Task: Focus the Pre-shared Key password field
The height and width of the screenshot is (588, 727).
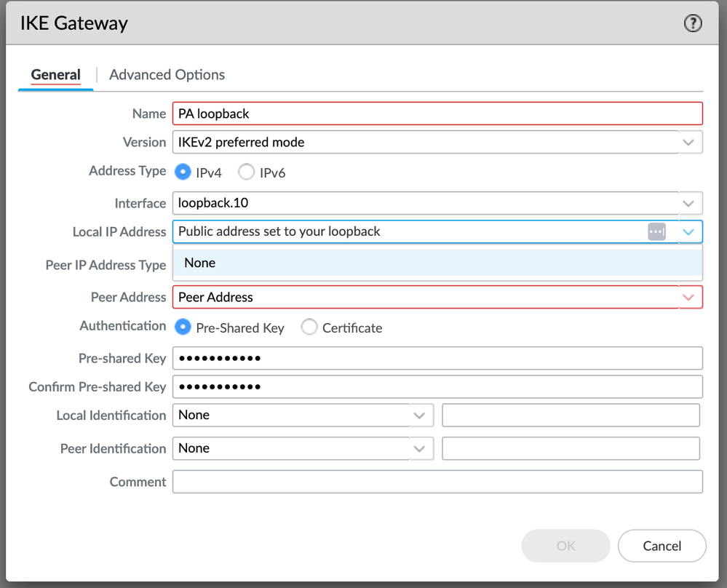Action: pos(437,358)
